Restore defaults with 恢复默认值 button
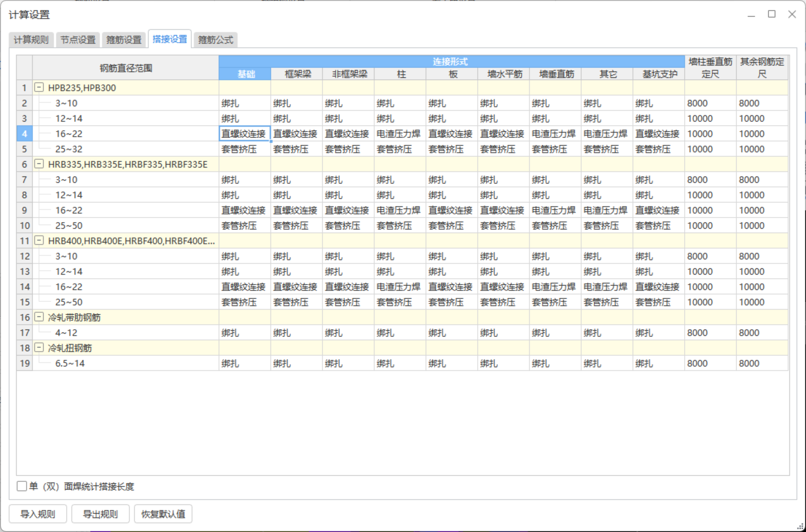 point(163,514)
